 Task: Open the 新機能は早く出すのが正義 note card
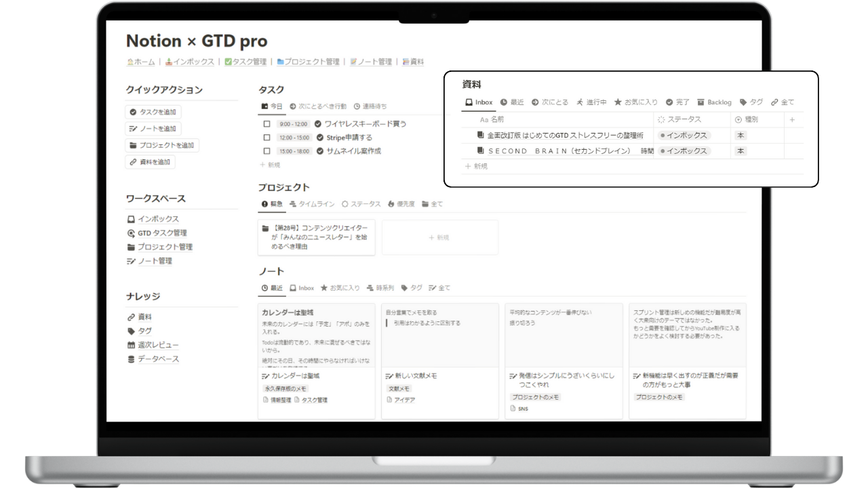[x=688, y=361]
